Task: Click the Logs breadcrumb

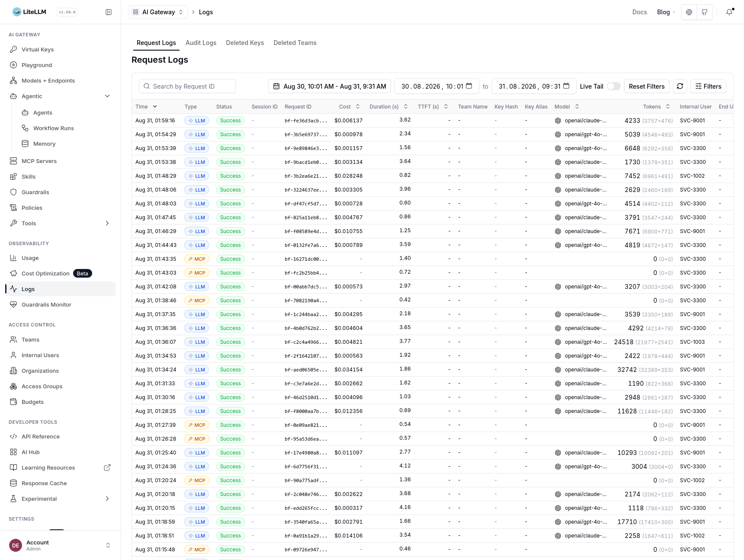Action: coord(206,12)
